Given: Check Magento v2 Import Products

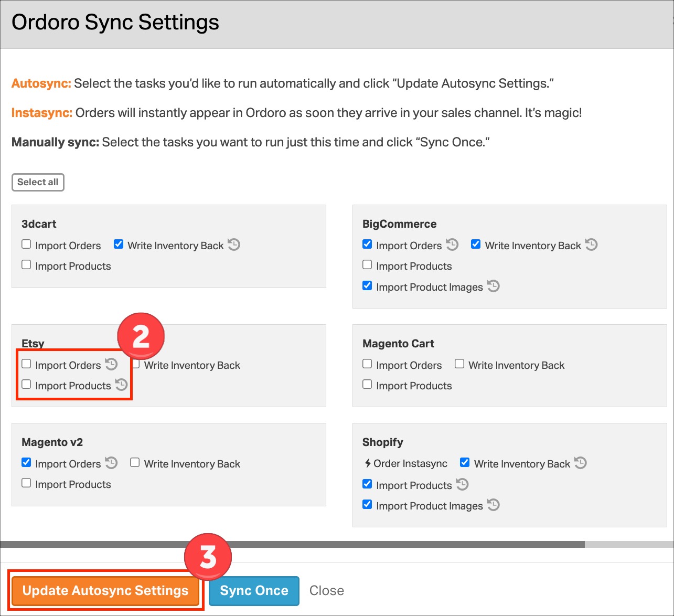Looking at the screenshot, I should pos(26,483).
